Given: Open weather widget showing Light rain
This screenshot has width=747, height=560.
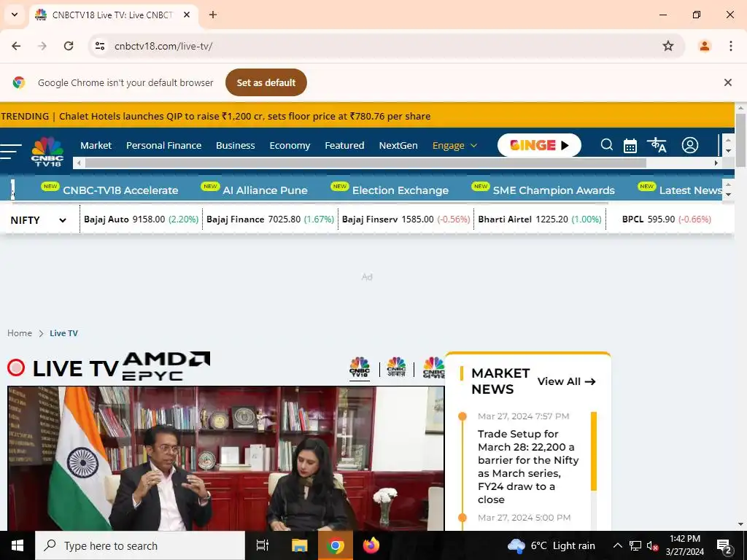Looking at the screenshot, I should pos(551,545).
